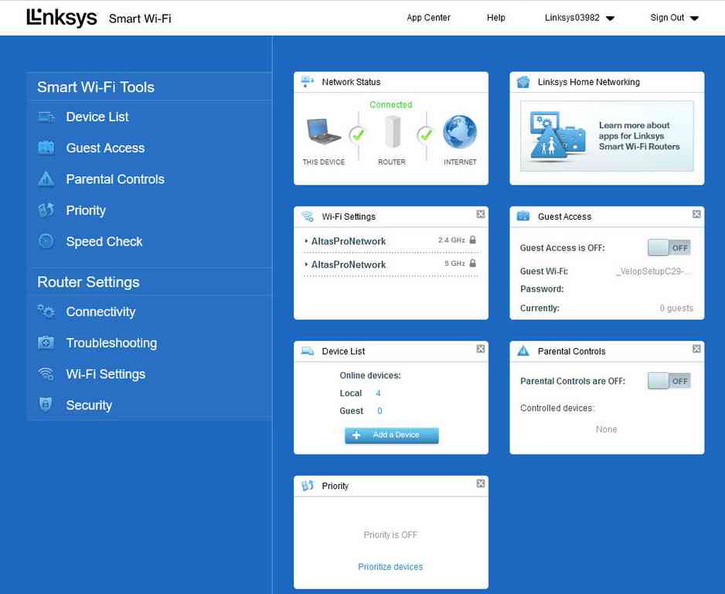Click the Controlled devices None text
The width and height of the screenshot is (725, 594).
(606, 429)
